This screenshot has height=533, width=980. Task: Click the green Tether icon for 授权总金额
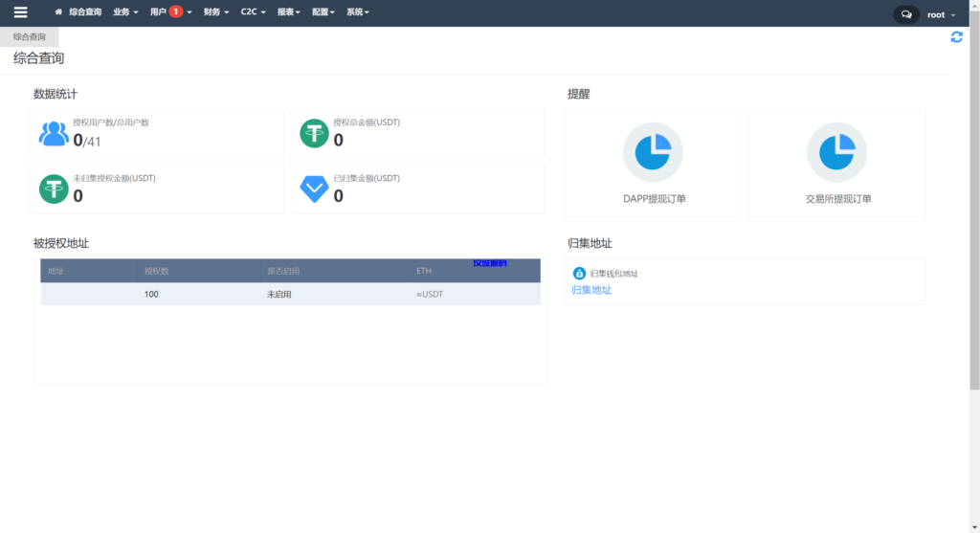point(314,134)
